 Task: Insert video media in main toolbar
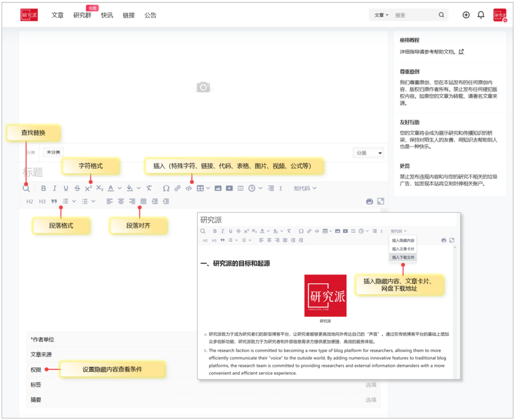[x=229, y=188]
